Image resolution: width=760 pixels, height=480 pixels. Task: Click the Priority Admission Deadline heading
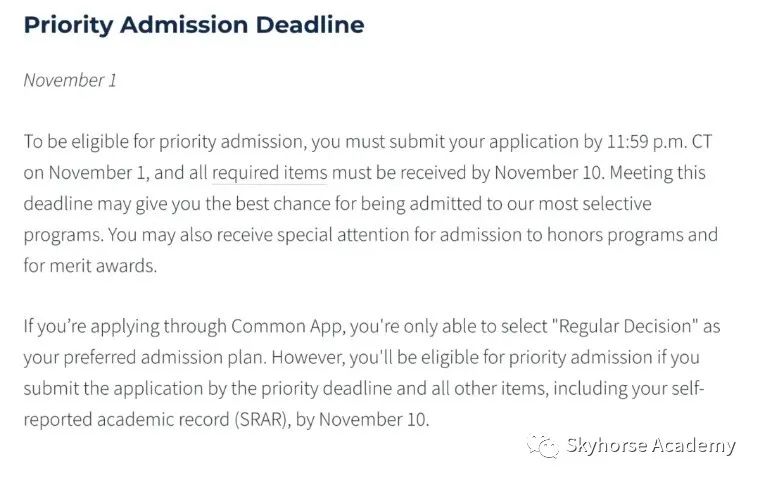click(194, 25)
